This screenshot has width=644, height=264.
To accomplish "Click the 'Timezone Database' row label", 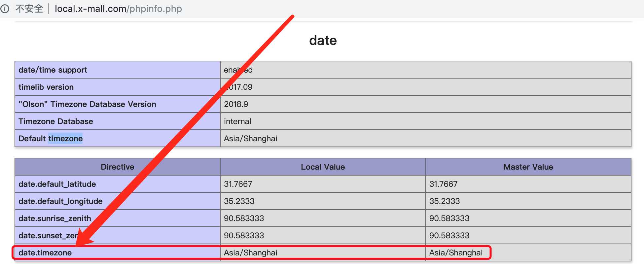I will click(56, 121).
